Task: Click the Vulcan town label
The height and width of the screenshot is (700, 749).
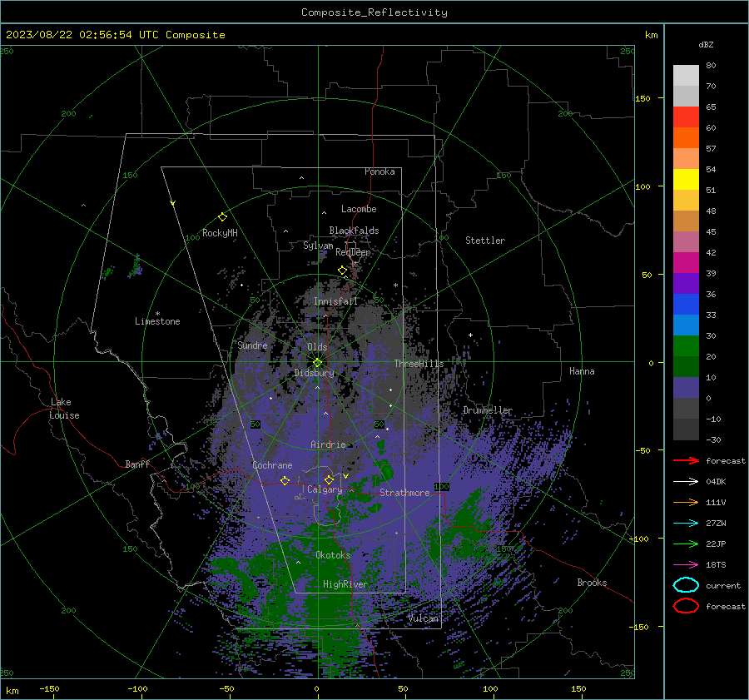Action: tap(423, 618)
